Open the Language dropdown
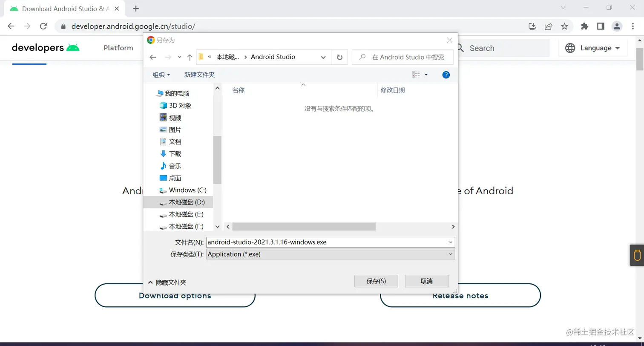The image size is (644, 346). tap(592, 48)
